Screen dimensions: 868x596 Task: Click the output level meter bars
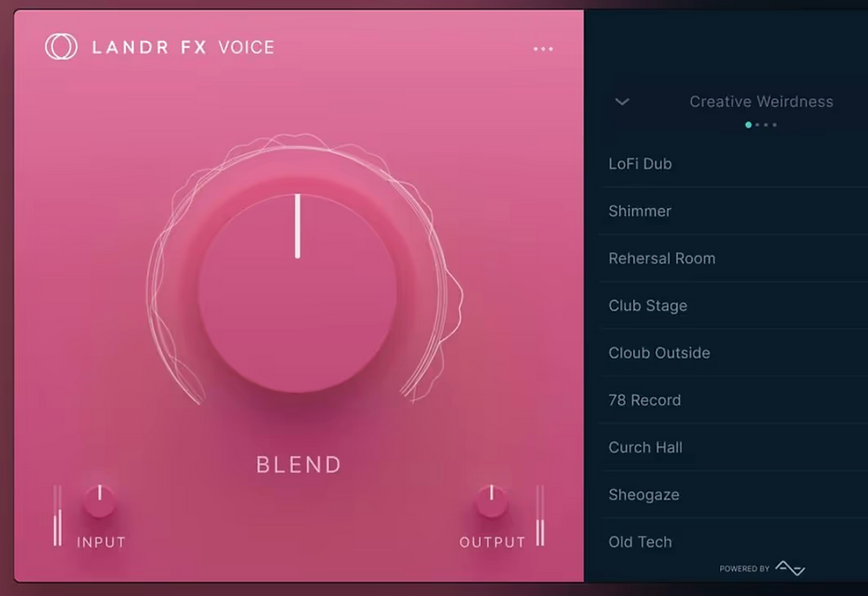tap(539, 515)
